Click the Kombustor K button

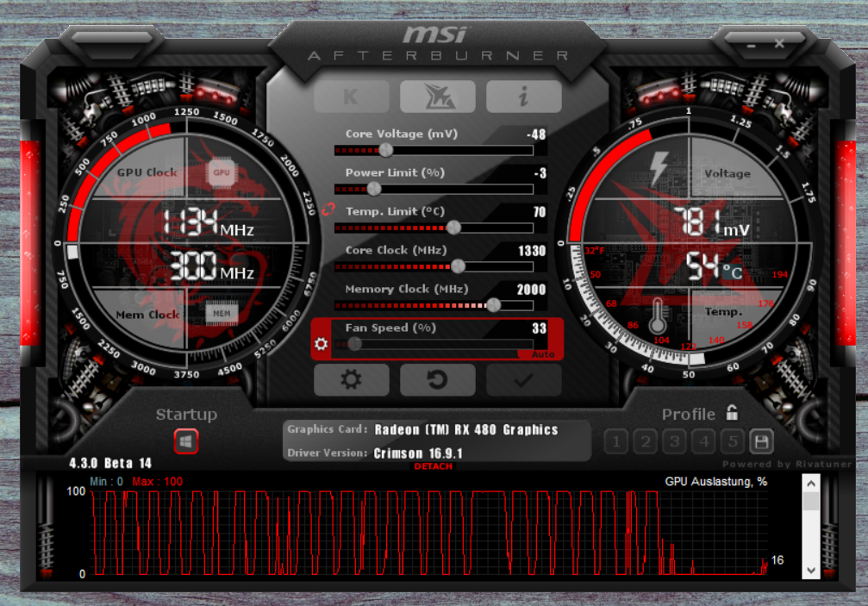coord(351,97)
